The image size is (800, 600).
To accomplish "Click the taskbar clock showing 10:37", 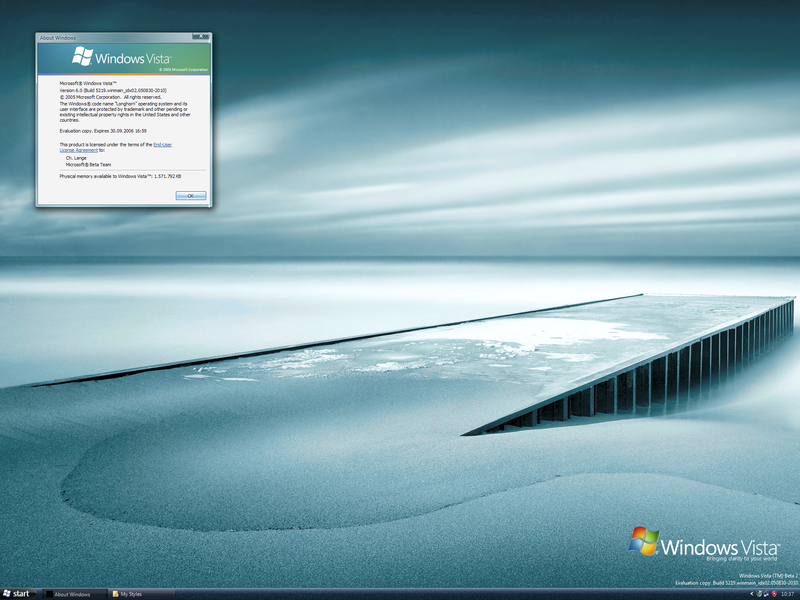I will pos(788,594).
